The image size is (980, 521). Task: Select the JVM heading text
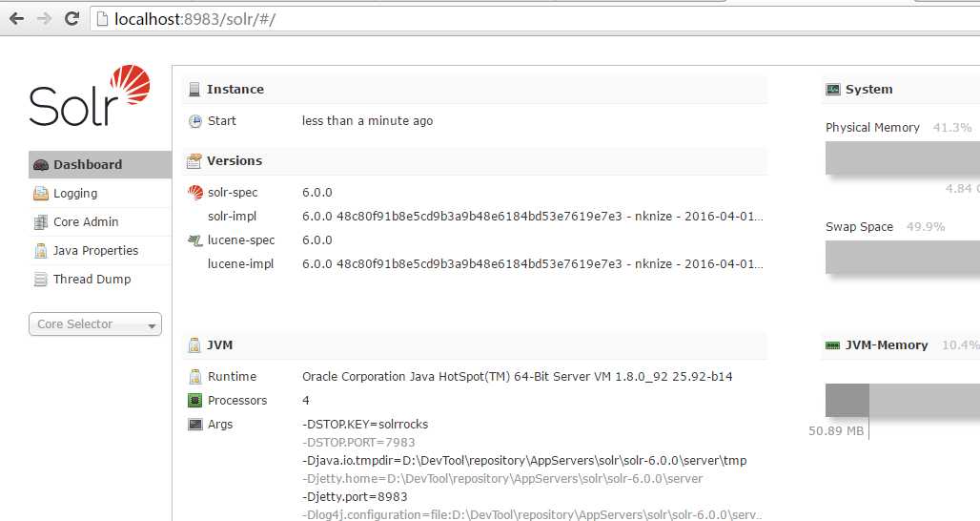(x=219, y=345)
